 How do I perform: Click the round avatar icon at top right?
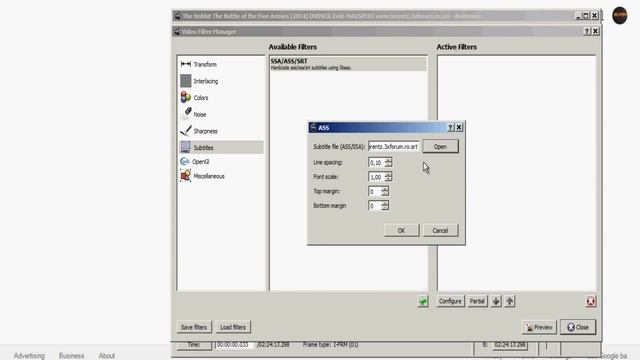point(620,16)
